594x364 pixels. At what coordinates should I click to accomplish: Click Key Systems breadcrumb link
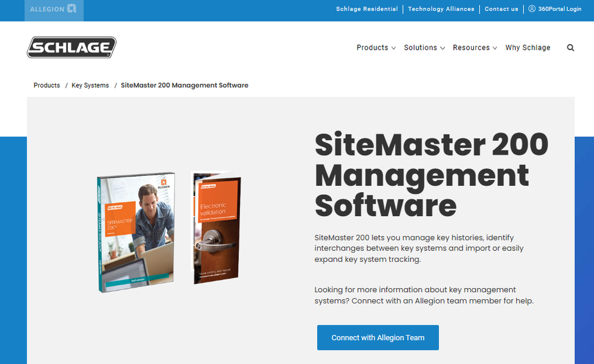tap(90, 86)
